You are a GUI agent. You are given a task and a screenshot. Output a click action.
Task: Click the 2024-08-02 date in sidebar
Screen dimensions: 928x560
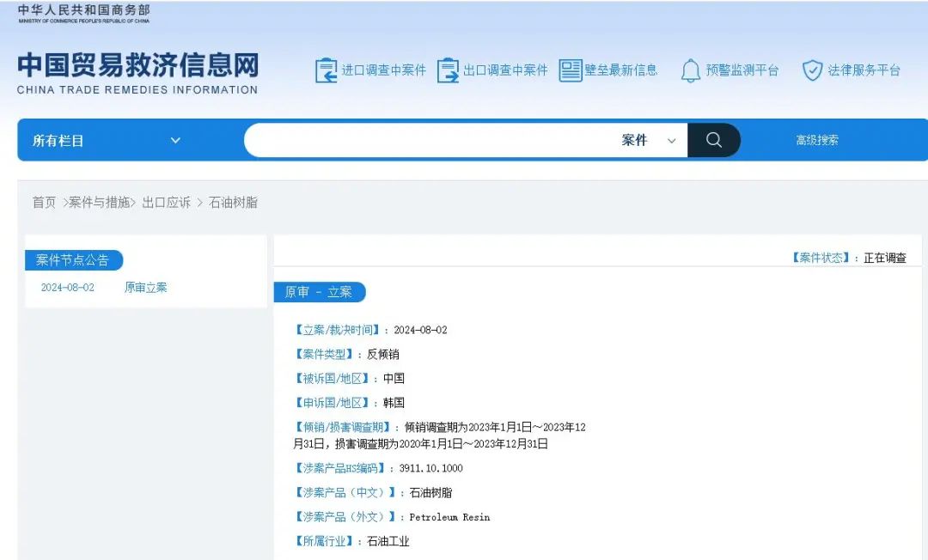point(68,288)
